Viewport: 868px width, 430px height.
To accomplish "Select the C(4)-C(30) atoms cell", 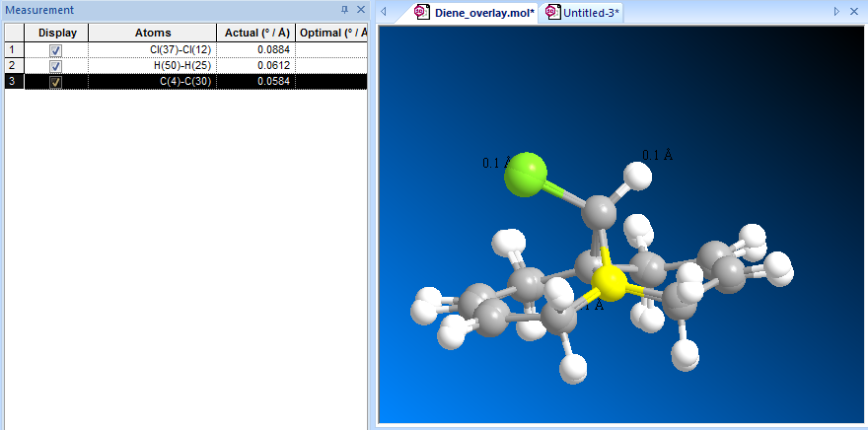I will coord(152,82).
